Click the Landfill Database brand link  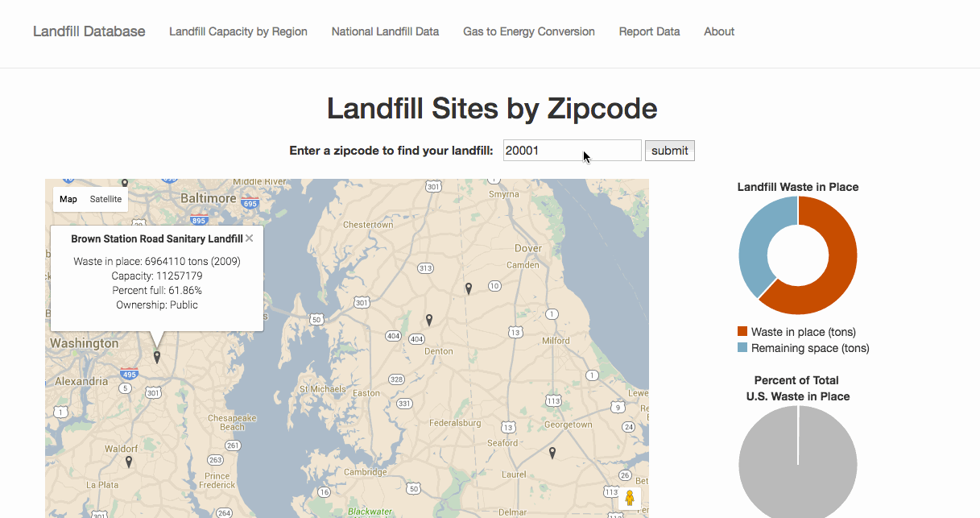89,31
